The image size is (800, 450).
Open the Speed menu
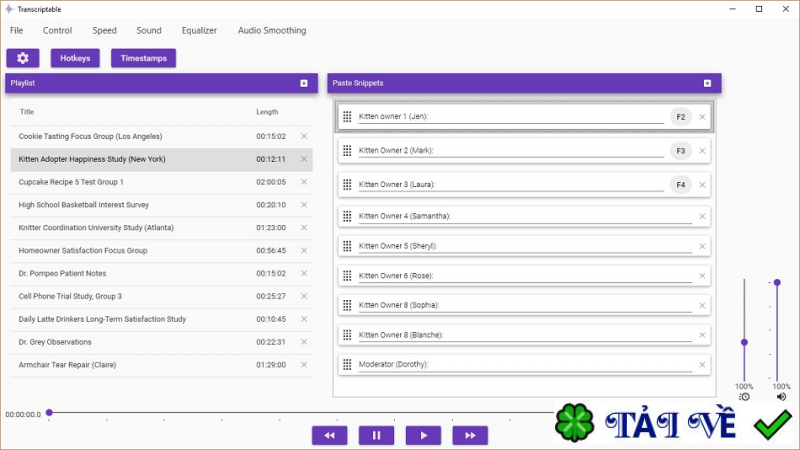(104, 31)
